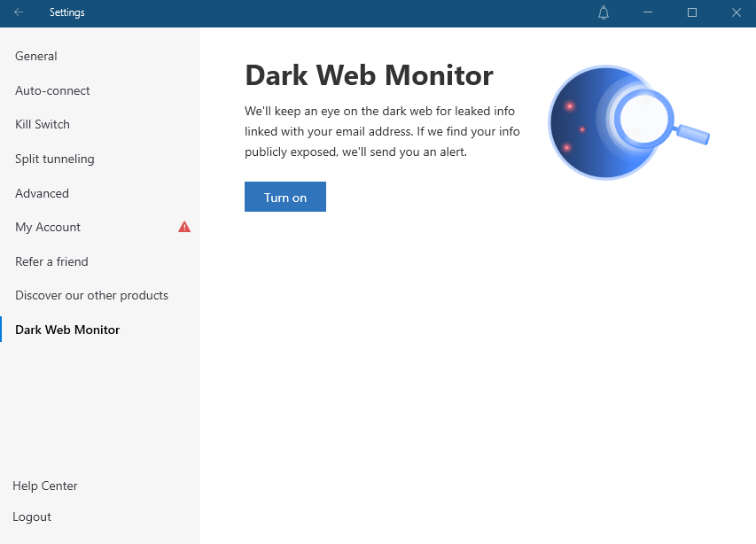Screen dimensions: 756x544
Task: Click the red warning icon beside My Account
Action: (x=184, y=227)
